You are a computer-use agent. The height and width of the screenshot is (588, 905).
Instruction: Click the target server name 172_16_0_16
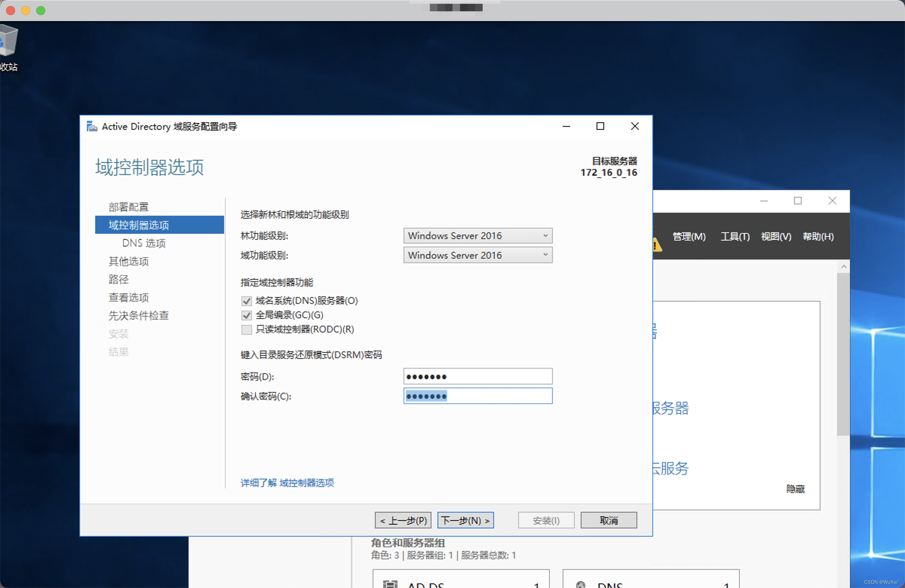(608, 173)
